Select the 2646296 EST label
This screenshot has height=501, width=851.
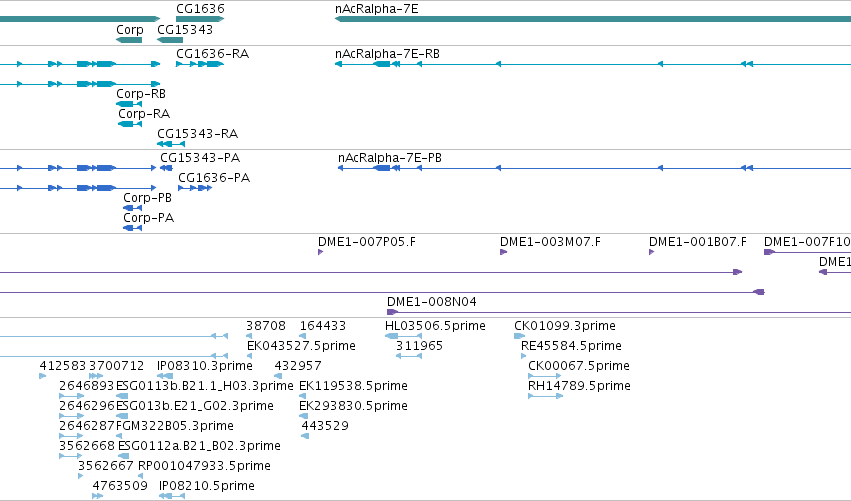coord(87,406)
